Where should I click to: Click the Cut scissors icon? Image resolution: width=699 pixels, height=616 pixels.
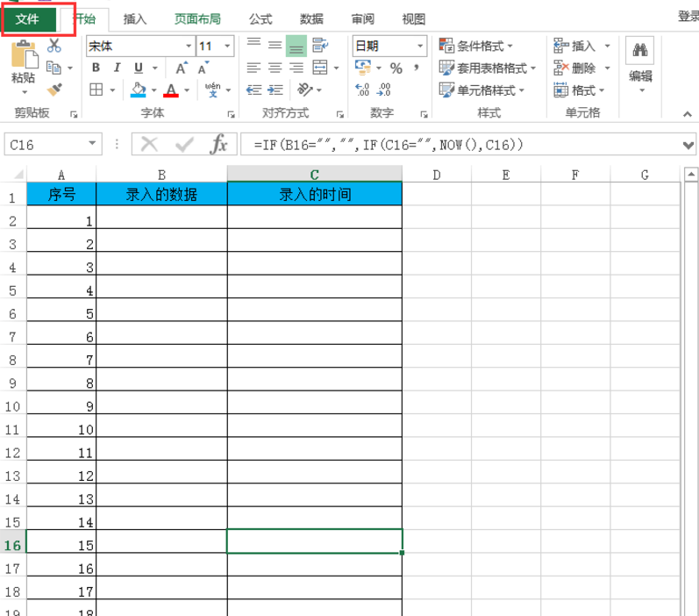pos(54,45)
